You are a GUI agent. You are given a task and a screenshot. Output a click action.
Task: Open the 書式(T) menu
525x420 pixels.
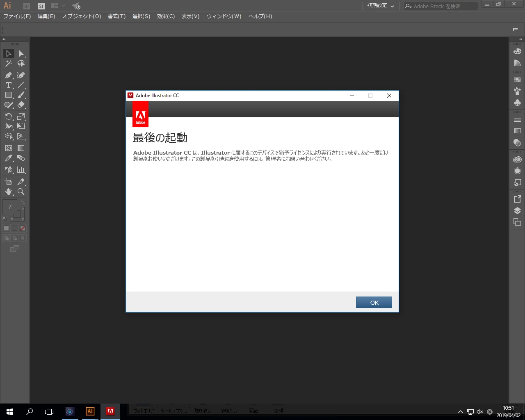[116, 16]
